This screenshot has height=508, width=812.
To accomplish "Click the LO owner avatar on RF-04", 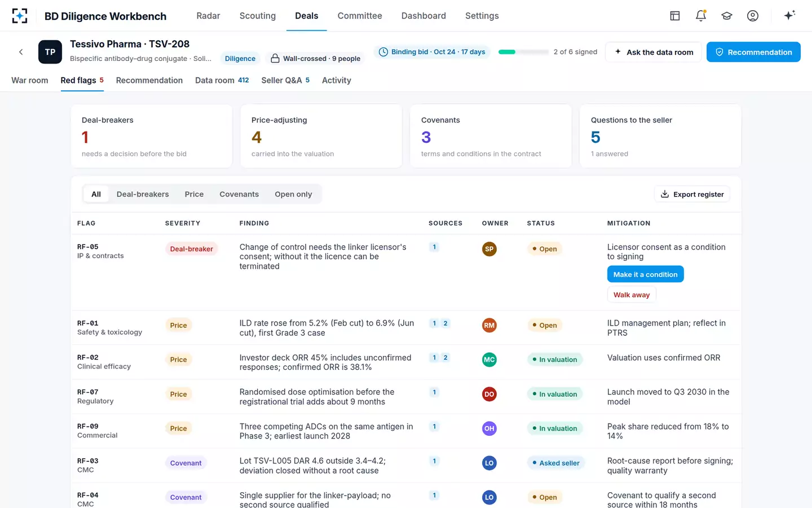I will point(489,497).
